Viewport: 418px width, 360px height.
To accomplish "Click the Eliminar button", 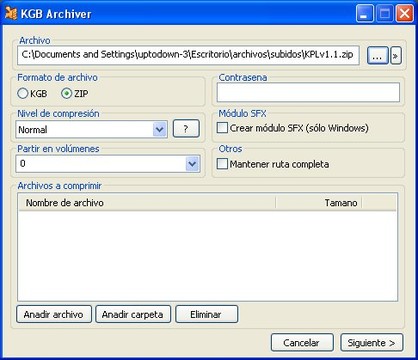I will 207,314.
